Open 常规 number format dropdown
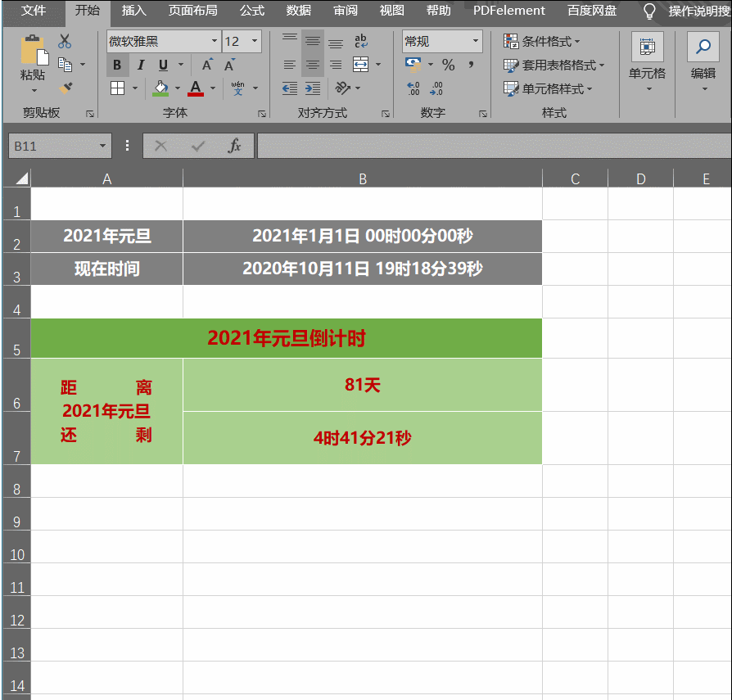 [475, 41]
